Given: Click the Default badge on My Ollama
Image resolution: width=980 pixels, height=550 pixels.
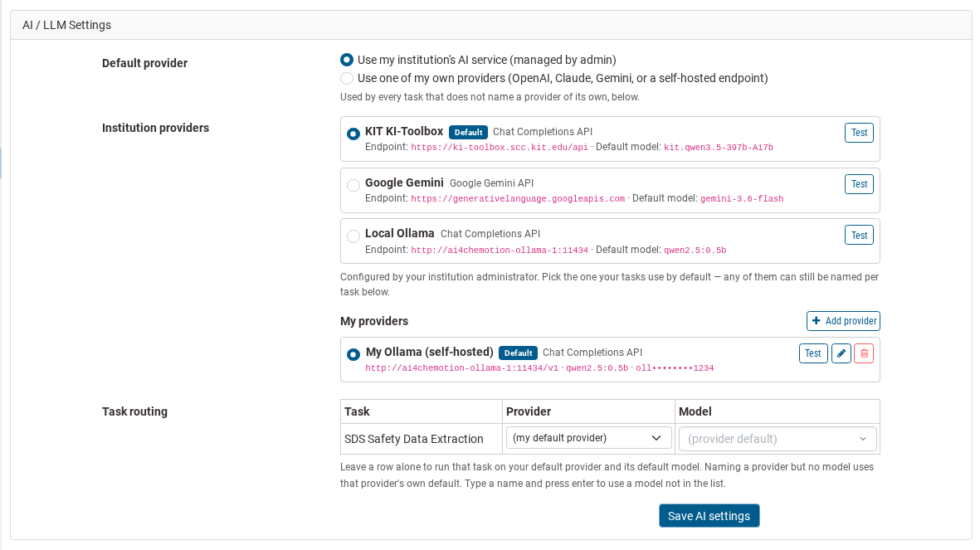Looking at the screenshot, I should [518, 353].
